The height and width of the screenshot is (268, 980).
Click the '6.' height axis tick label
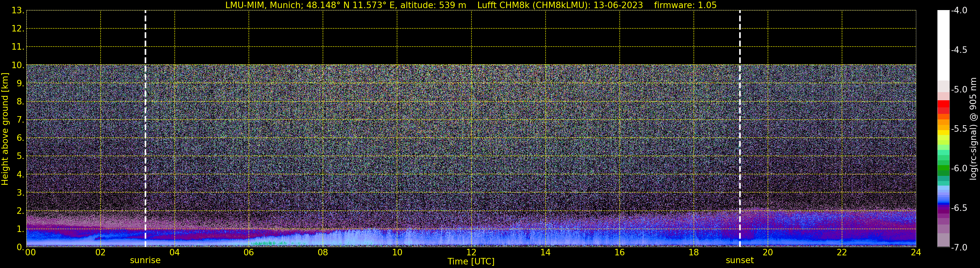pyautogui.click(x=20, y=138)
